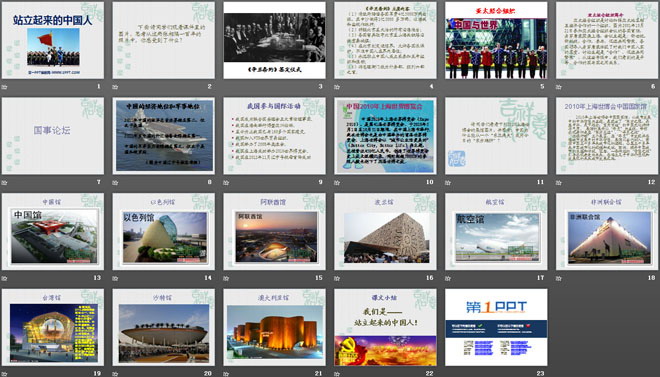Image resolution: width=660 pixels, height=377 pixels.
Task: Select slide 9 我国参与国际活动
Action: pyautogui.click(x=274, y=136)
